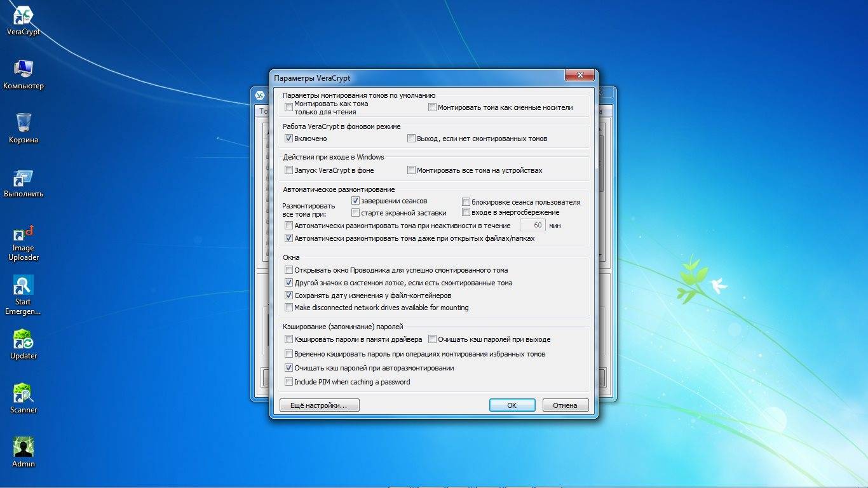Uncheck завершении сеансов checkbox
868x488 pixels.
[356, 201]
